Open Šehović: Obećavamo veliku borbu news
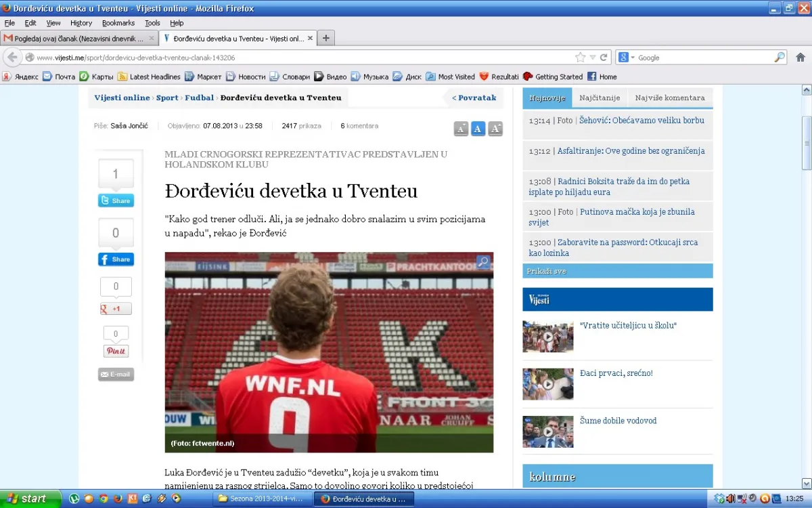The height and width of the screenshot is (508, 812). (641, 120)
